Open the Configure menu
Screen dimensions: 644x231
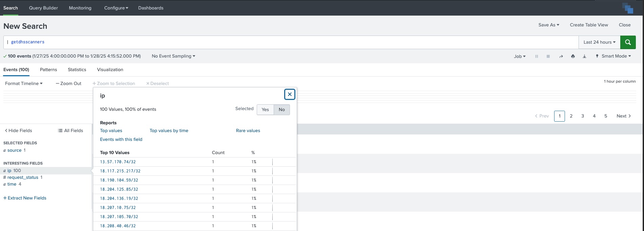point(116,8)
